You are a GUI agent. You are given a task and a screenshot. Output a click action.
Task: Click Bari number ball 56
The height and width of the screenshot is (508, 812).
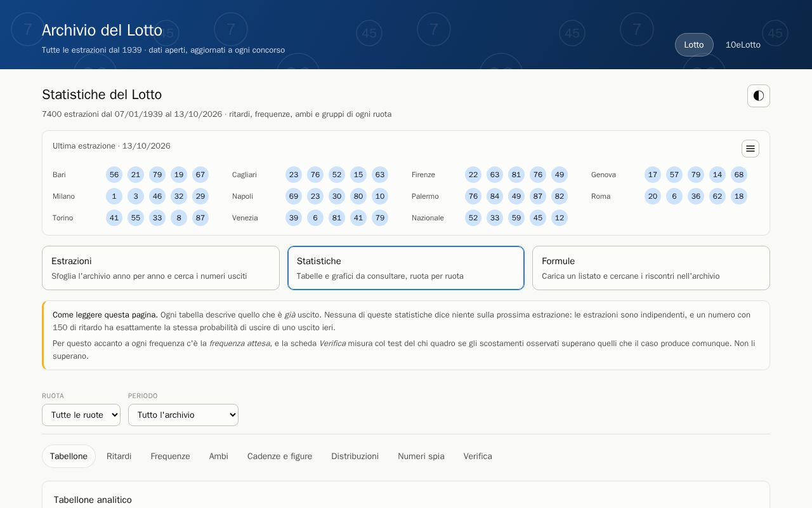(x=114, y=175)
